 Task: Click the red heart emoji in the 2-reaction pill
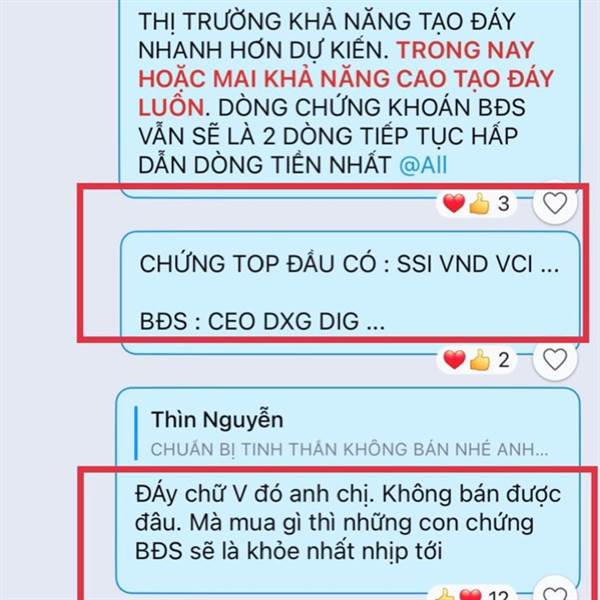pos(454,360)
